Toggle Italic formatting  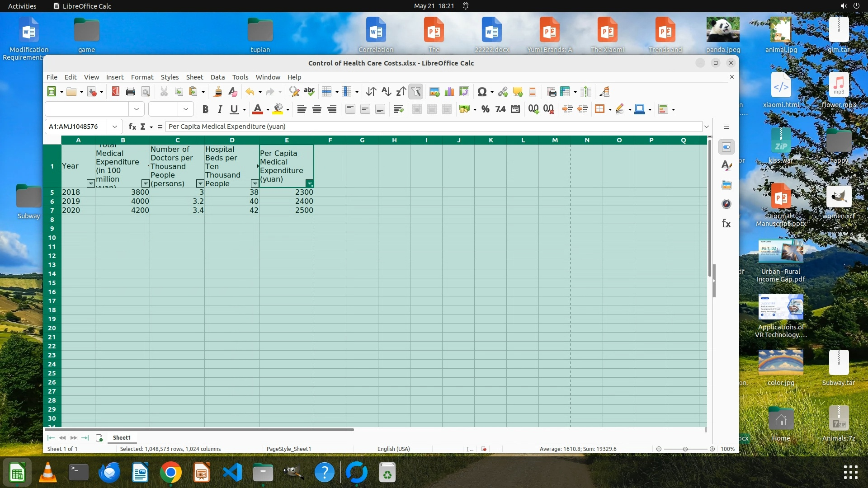click(x=220, y=109)
